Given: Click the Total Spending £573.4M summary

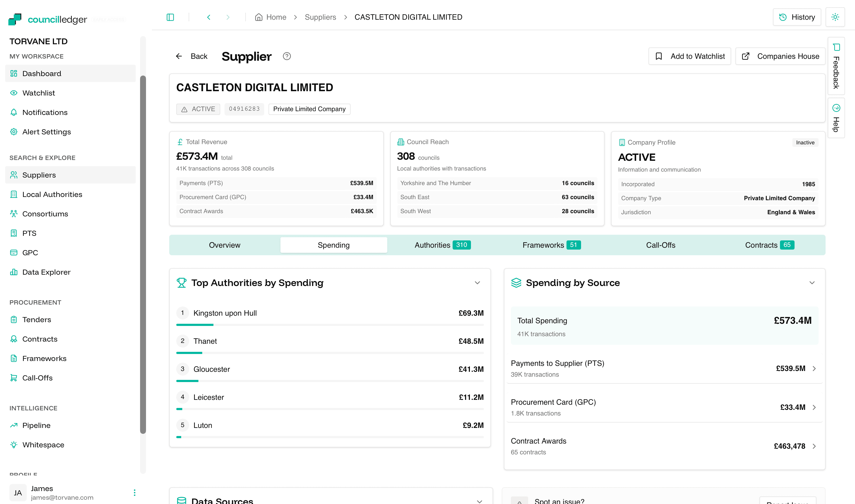Looking at the screenshot, I should click(x=664, y=326).
